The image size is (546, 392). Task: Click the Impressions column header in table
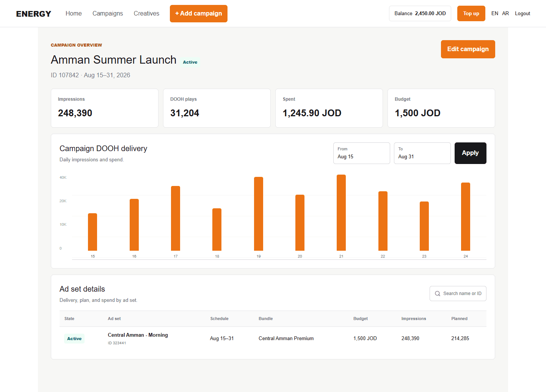point(414,319)
